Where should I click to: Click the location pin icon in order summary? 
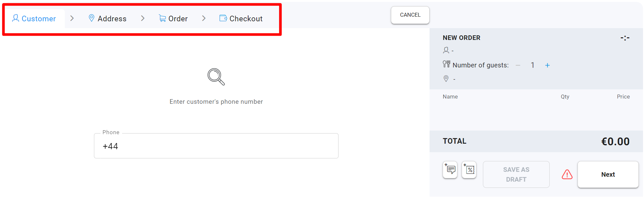(446, 79)
